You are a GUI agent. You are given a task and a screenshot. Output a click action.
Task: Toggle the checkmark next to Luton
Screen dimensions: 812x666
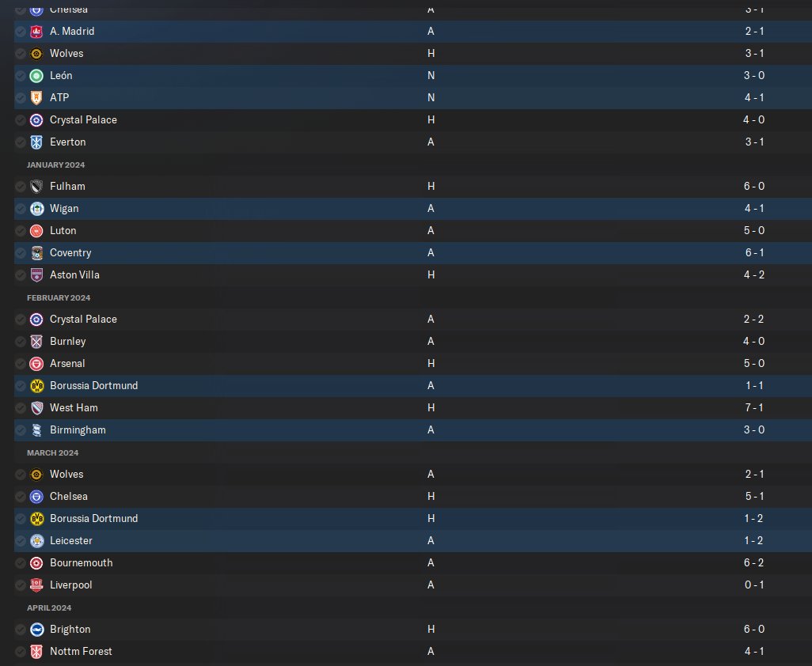click(21, 231)
